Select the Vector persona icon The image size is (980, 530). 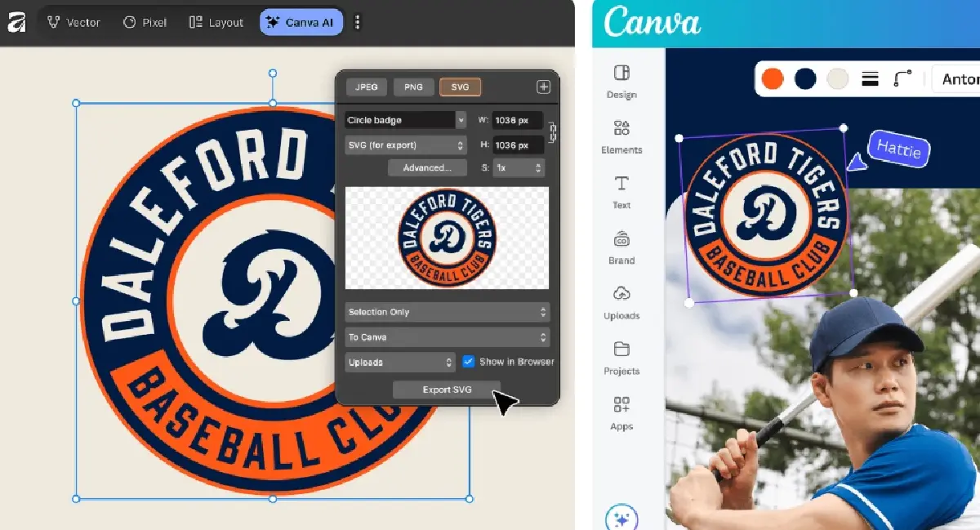click(73, 22)
